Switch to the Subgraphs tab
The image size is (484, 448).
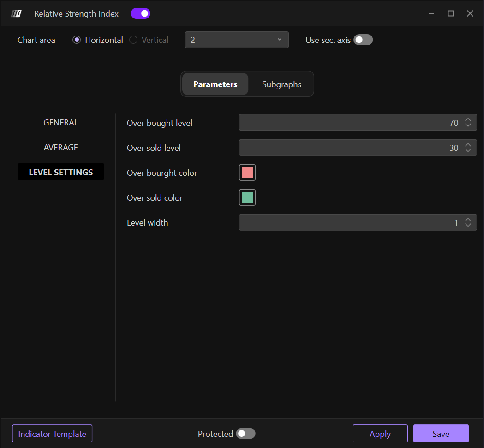[x=281, y=84]
